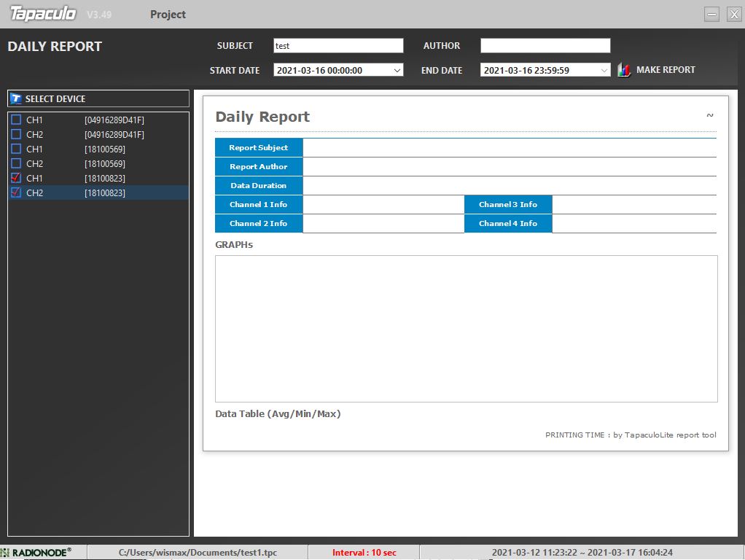This screenshot has width=745, height=560.
Task: Enable CH1 checkbox for device 04916289D41F
Action: [16, 120]
